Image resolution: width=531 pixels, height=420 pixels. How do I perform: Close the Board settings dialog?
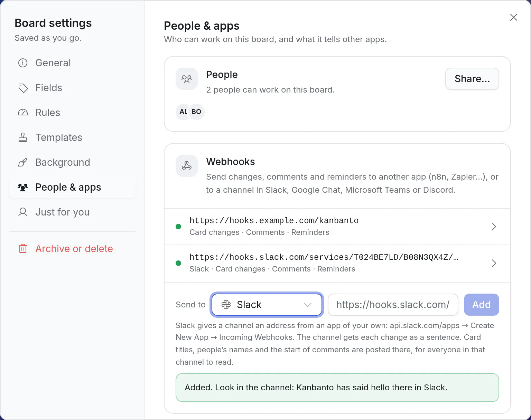pyautogui.click(x=514, y=17)
